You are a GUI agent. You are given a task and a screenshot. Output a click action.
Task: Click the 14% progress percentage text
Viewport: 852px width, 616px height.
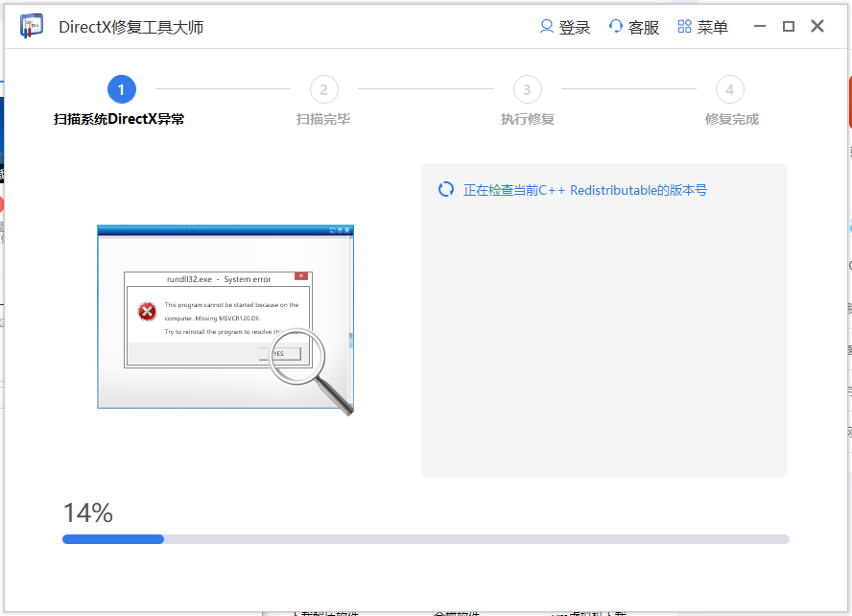coord(88,512)
